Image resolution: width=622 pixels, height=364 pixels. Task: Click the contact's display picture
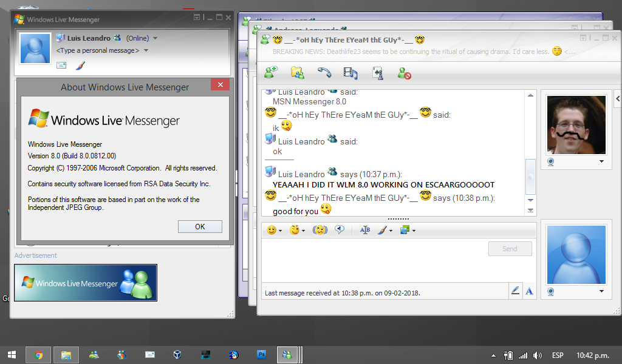pyautogui.click(x=576, y=125)
